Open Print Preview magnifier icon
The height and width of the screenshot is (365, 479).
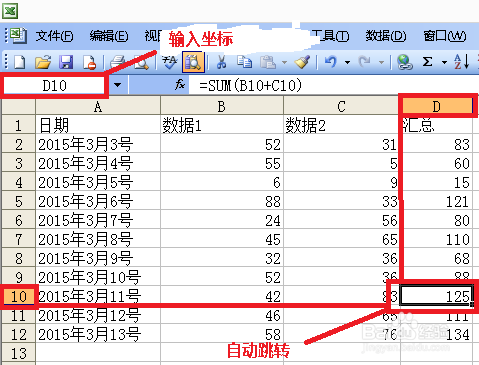coord(141,62)
